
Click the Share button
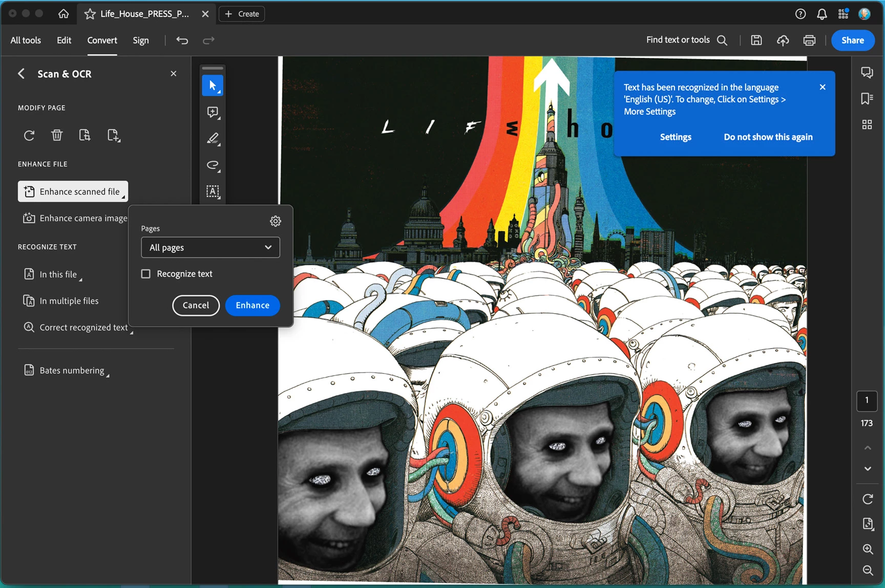pyautogui.click(x=853, y=40)
